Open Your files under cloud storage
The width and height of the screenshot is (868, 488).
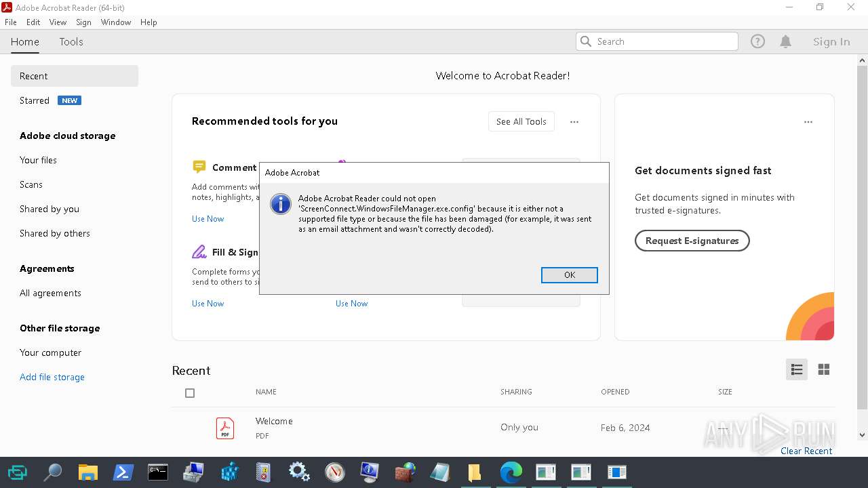(38, 160)
